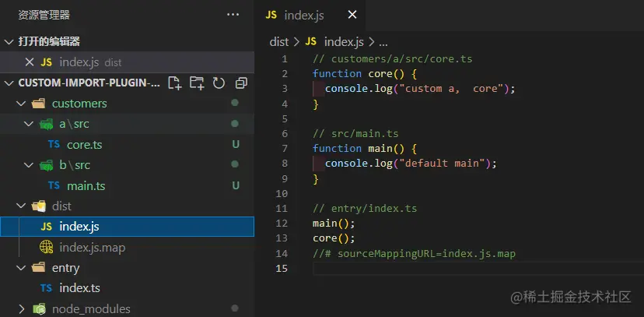The image size is (644, 317).
Task: Click the node_modules folder icon
Action: pos(39,308)
